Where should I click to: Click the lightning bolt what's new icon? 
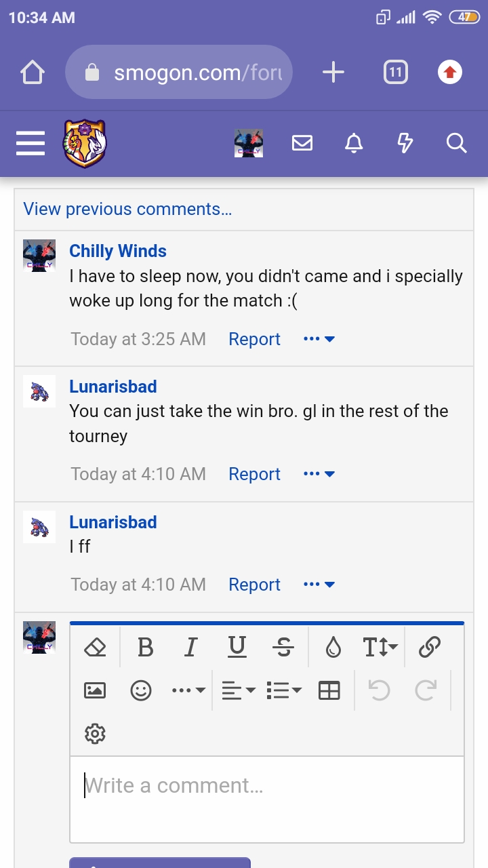(x=405, y=143)
